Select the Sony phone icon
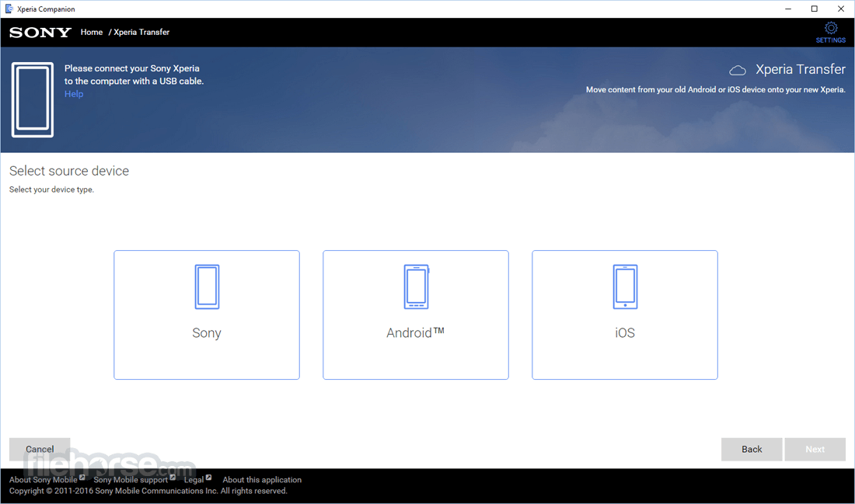This screenshot has height=504, width=855. pos(207,287)
